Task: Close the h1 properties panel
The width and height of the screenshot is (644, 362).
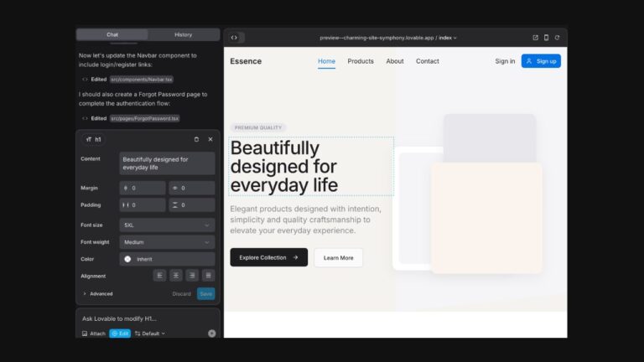Action: tap(210, 140)
